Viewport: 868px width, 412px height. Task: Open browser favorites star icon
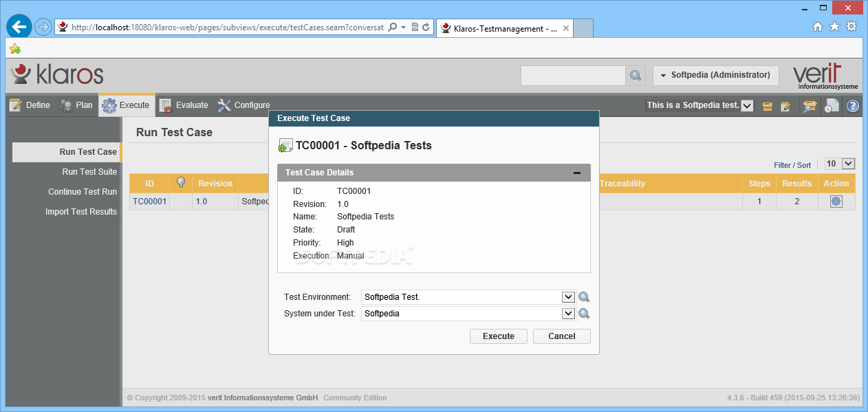click(x=835, y=27)
